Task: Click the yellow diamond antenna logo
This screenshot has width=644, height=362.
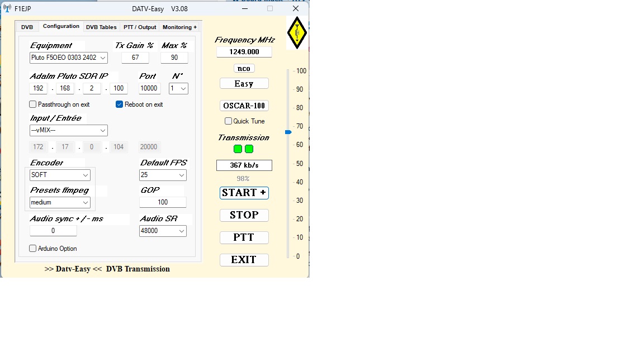Action: [x=297, y=32]
